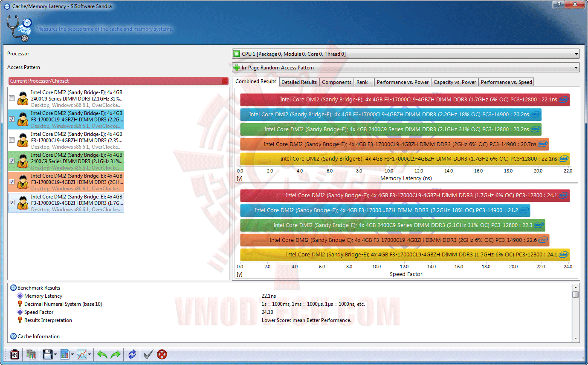Image resolution: width=588 pixels, height=365 pixels.
Task: Open the line graph icon's dropdown arrow
Action: (x=89, y=354)
